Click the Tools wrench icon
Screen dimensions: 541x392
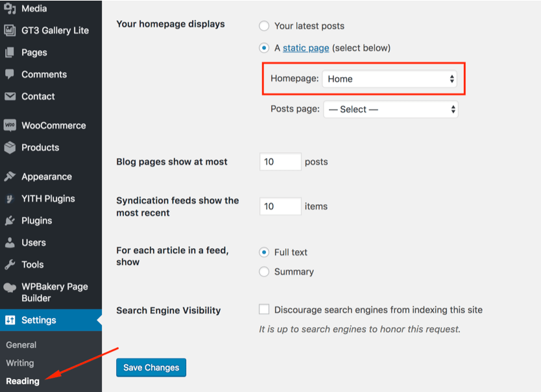(10, 264)
